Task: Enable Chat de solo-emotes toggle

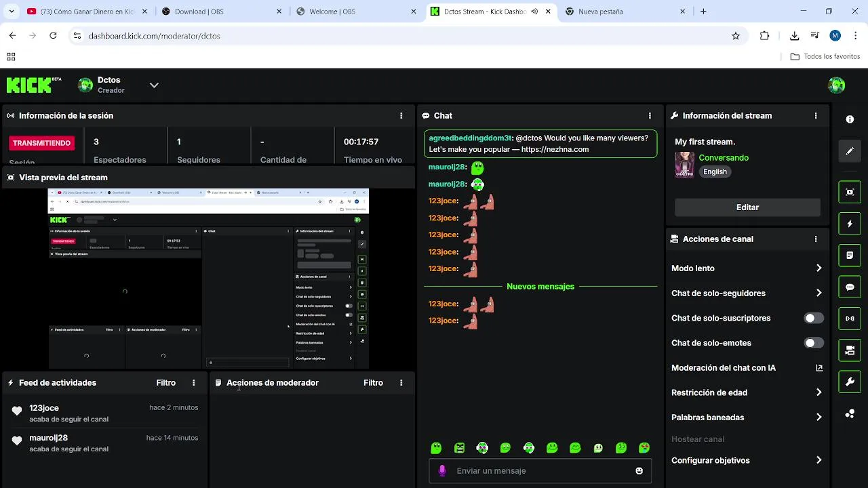Action: pyautogui.click(x=814, y=343)
